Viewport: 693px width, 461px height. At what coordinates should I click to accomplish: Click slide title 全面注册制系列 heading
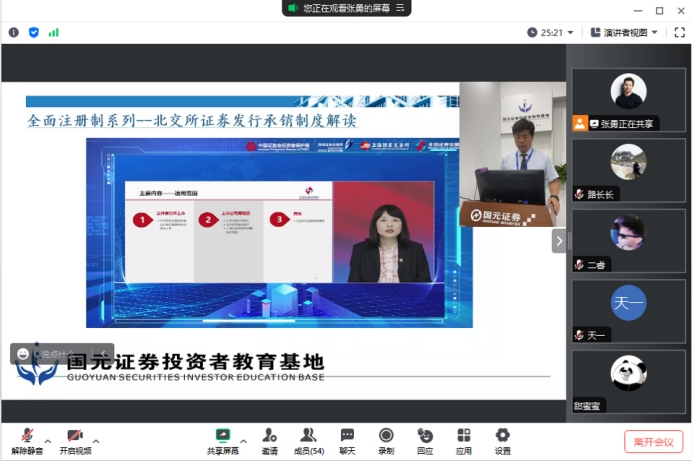click(192, 121)
